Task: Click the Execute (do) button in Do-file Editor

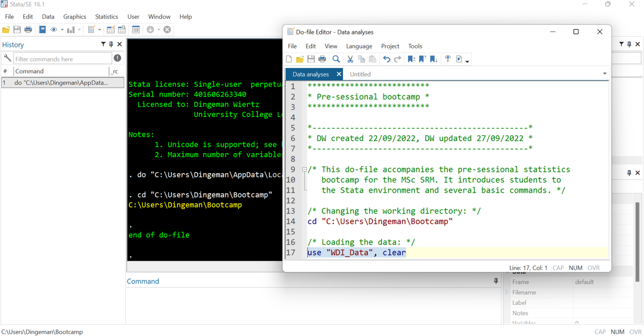Action: [x=459, y=59]
